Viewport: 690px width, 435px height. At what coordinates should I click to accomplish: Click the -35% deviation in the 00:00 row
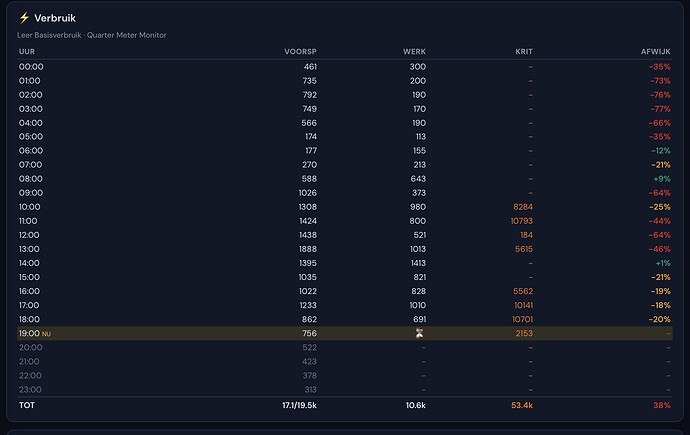pyautogui.click(x=660, y=67)
